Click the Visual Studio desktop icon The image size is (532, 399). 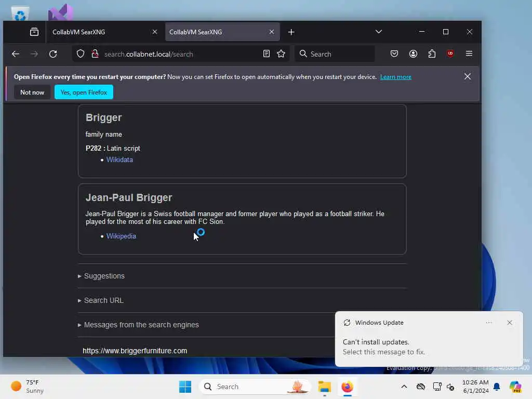60,12
